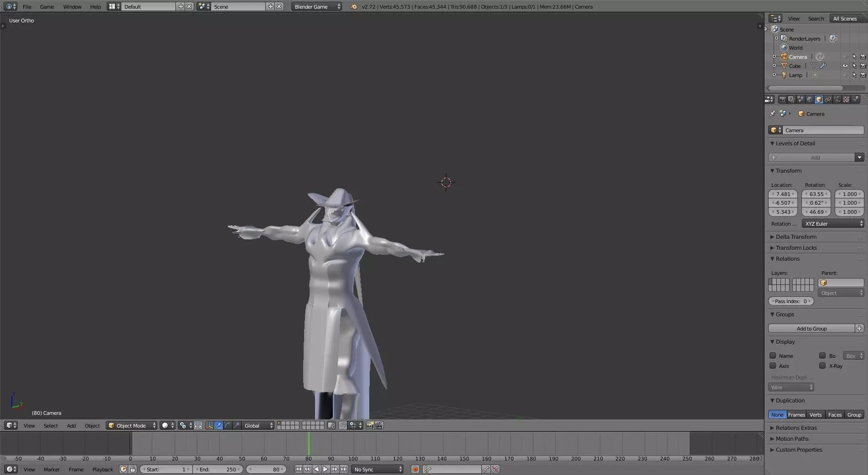This screenshot has height=475, width=868.
Task: Toggle the 3D manipulator axes icon
Action: point(210,425)
